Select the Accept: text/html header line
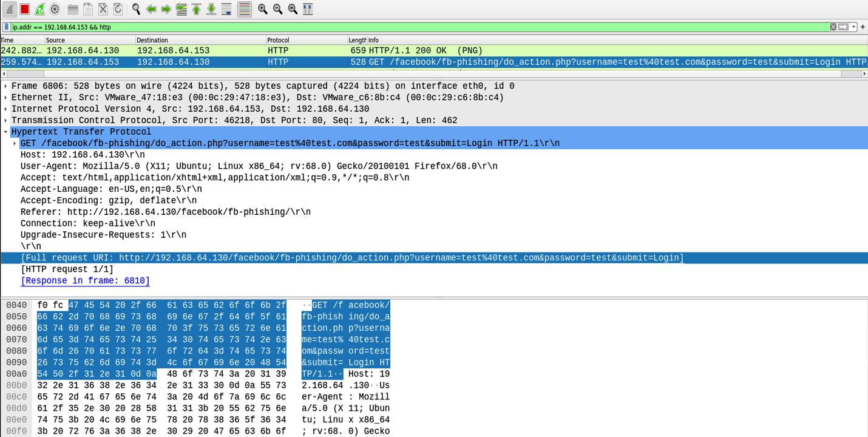This screenshot has height=437, width=868. pyautogui.click(x=215, y=178)
